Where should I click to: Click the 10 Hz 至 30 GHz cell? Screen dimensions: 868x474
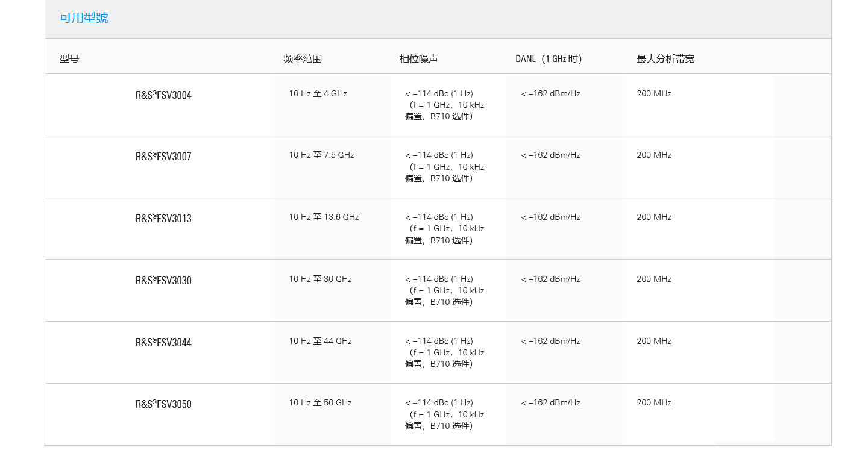320,279
